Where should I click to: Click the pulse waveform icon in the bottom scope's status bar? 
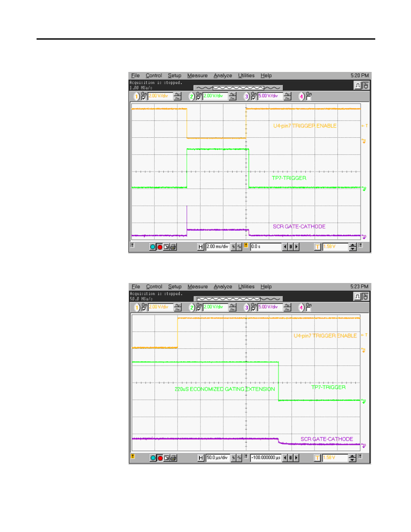[358, 297]
